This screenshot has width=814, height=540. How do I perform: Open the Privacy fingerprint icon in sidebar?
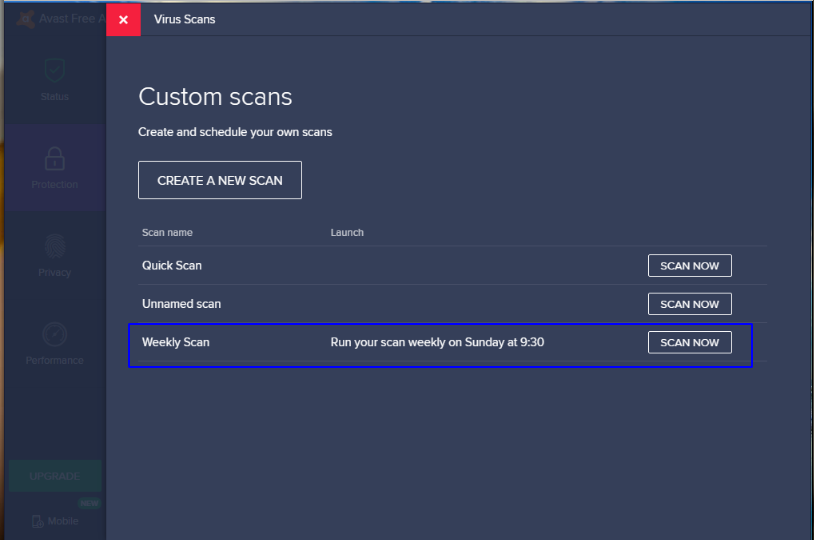pyautogui.click(x=55, y=247)
